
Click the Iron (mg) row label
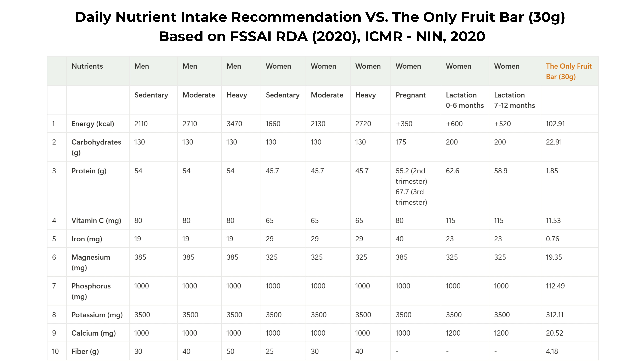click(x=87, y=239)
